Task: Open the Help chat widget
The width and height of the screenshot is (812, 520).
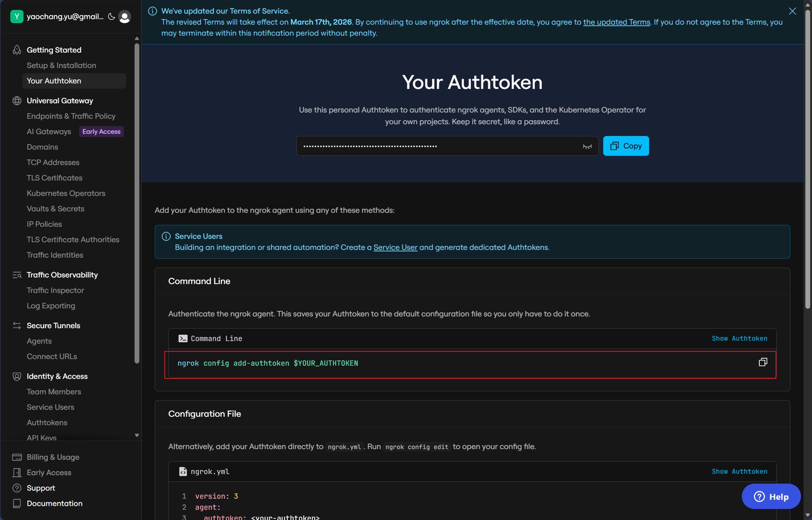Action: click(771, 497)
